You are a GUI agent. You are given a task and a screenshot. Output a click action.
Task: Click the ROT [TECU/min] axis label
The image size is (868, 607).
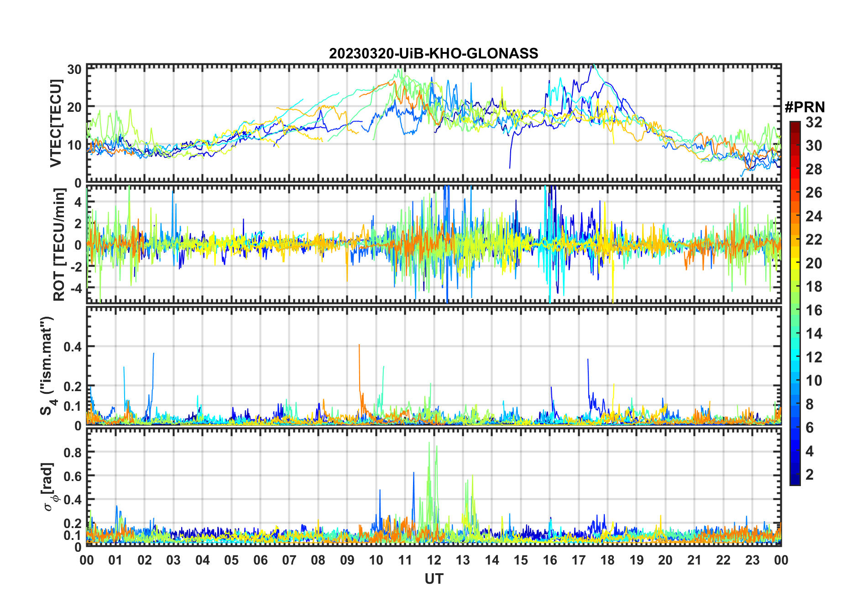click(x=59, y=244)
